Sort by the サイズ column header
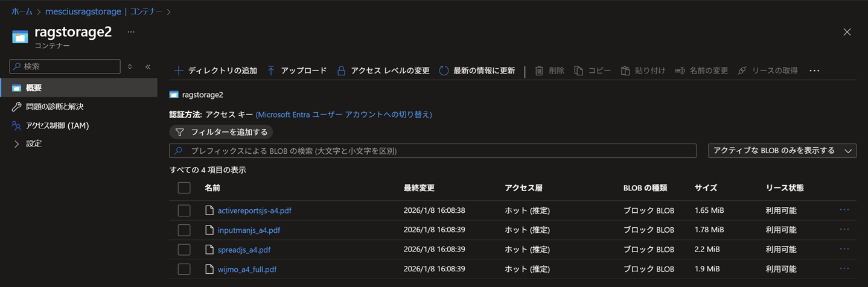This screenshot has height=287, width=868. [x=706, y=188]
